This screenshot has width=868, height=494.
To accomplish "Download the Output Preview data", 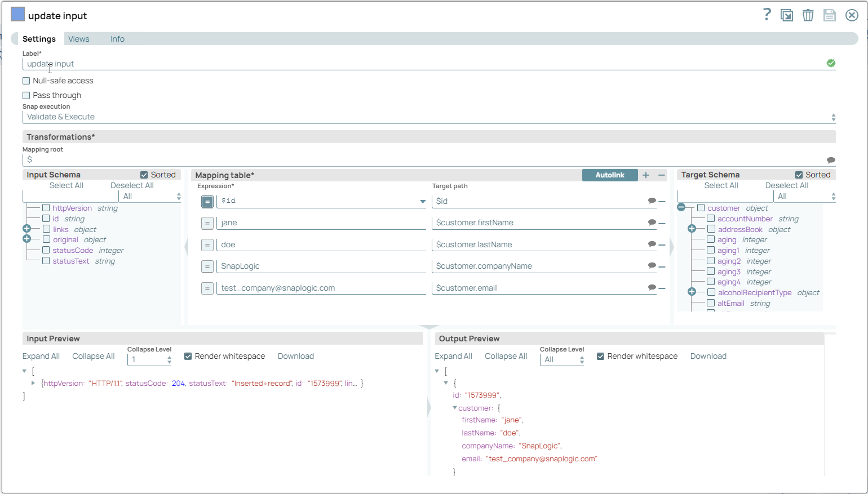I will click(x=708, y=356).
